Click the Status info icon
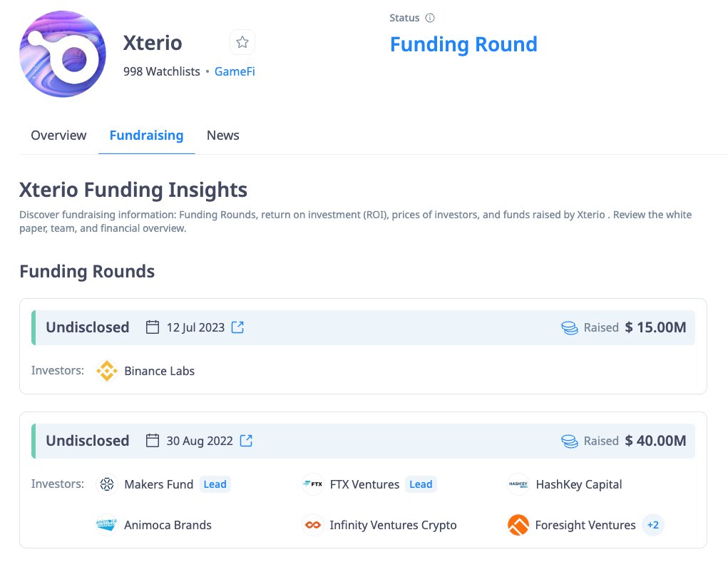The image size is (728, 567). [430, 18]
